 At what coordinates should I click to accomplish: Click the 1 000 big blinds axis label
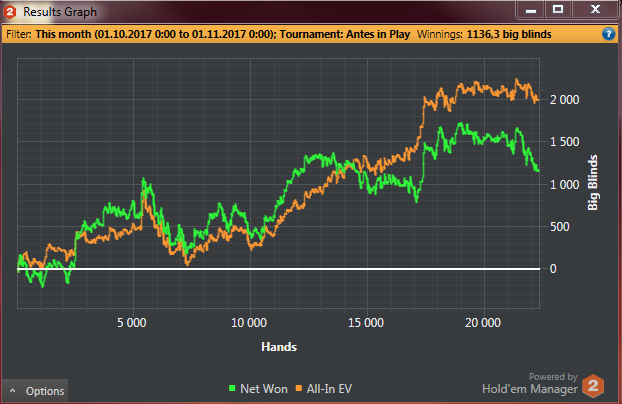(x=564, y=185)
